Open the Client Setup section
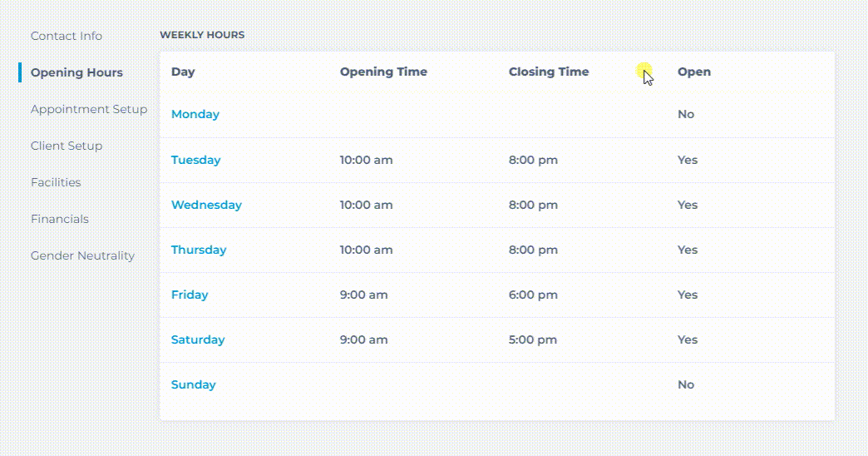The image size is (868, 456). tap(67, 146)
